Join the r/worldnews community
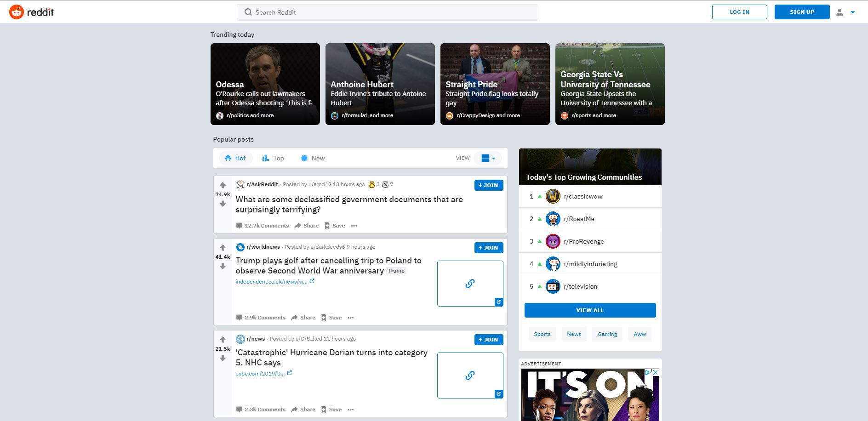868x421 pixels. [489, 248]
